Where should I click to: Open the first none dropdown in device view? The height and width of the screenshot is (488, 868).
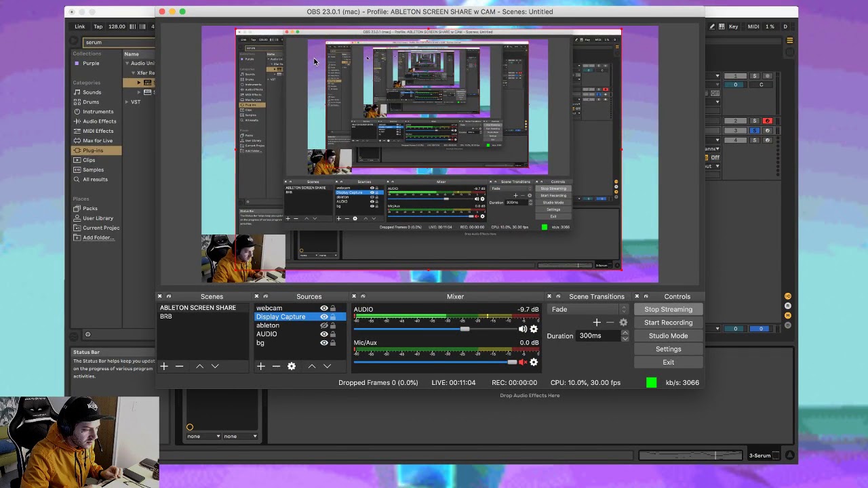[x=204, y=436]
